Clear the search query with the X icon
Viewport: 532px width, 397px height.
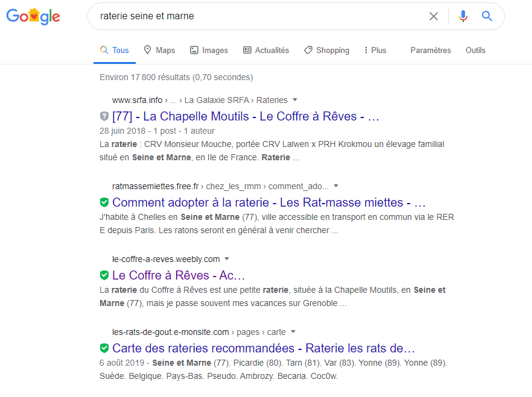click(x=434, y=16)
